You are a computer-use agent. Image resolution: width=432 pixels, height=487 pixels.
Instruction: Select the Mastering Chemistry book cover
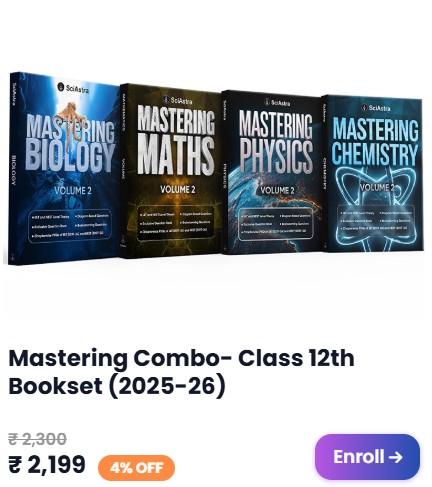(x=372, y=173)
